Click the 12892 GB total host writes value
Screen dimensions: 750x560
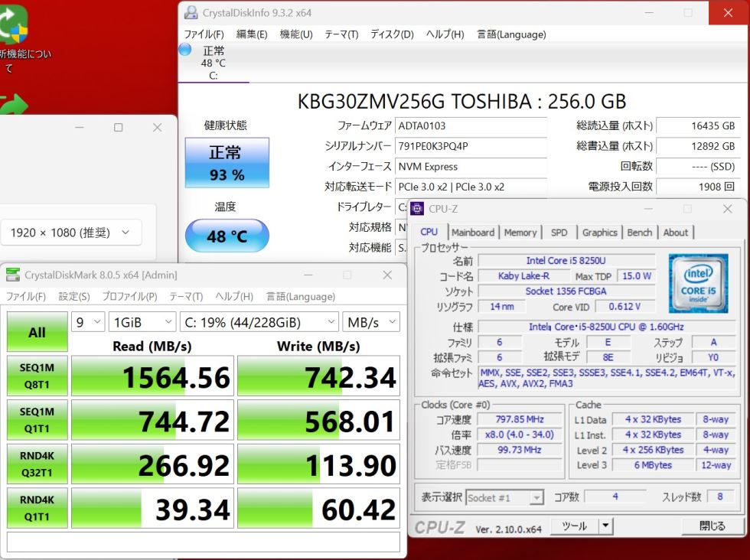698,146
